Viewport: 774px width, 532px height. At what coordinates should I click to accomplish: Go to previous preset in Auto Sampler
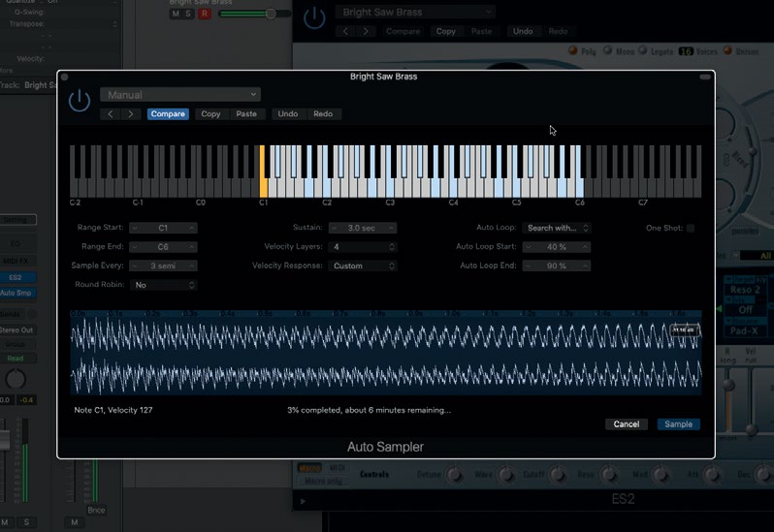[110, 114]
